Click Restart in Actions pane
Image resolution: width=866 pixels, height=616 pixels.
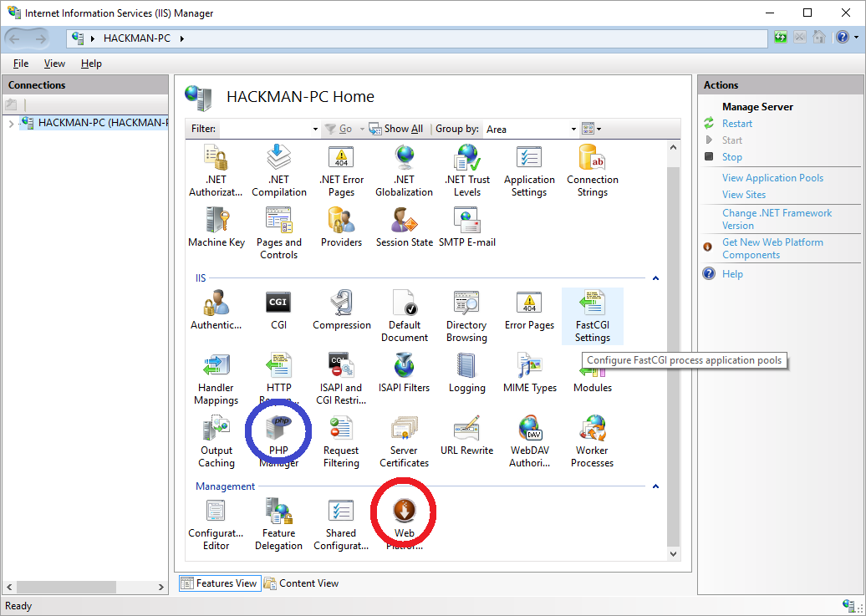coord(736,124)
